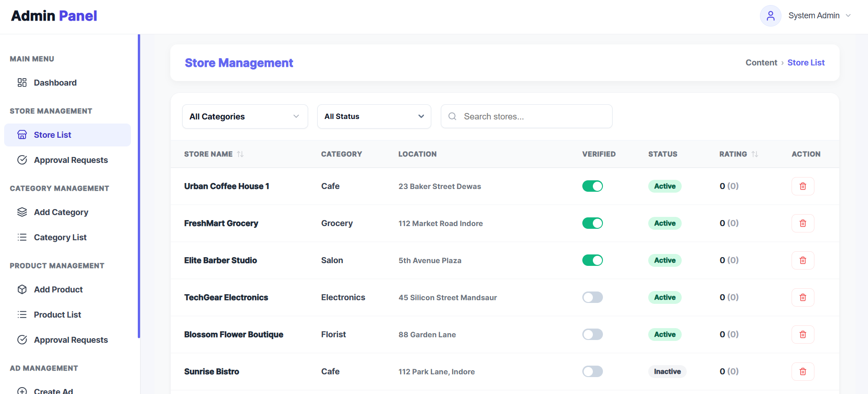Click the Dashboard grid icon in sidebar
This screenshot has height=394, width=868.
[x=22, y=83]
